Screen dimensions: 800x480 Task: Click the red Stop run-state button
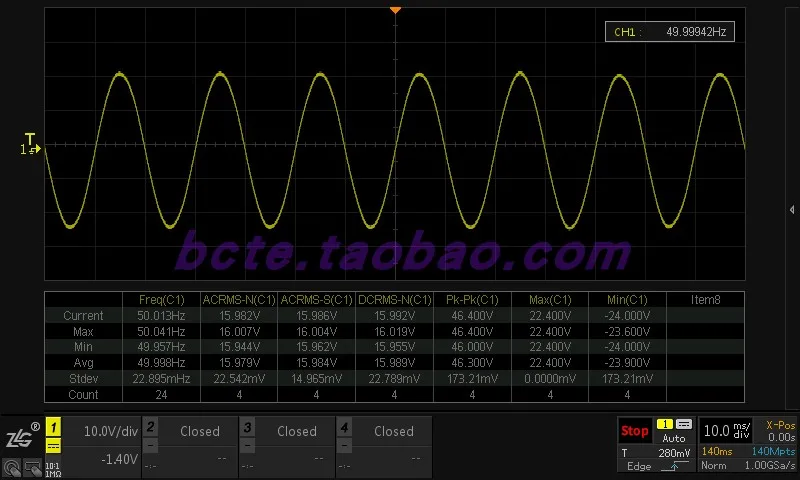(634, 431)
